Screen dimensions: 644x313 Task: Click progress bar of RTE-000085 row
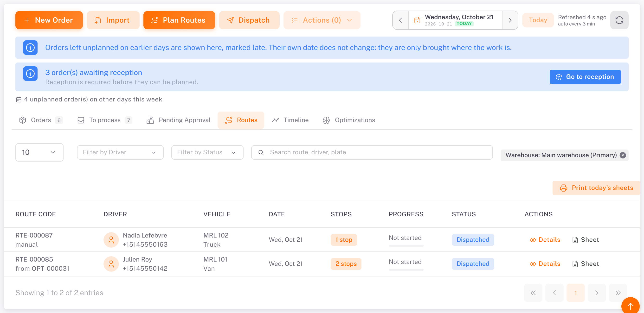click(x=406, y=269)
